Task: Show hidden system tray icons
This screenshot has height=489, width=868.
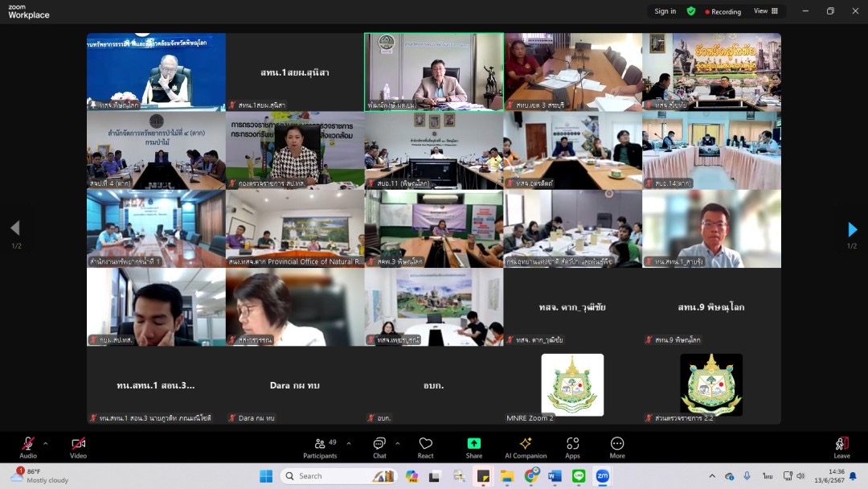Action: coord(712,476)
